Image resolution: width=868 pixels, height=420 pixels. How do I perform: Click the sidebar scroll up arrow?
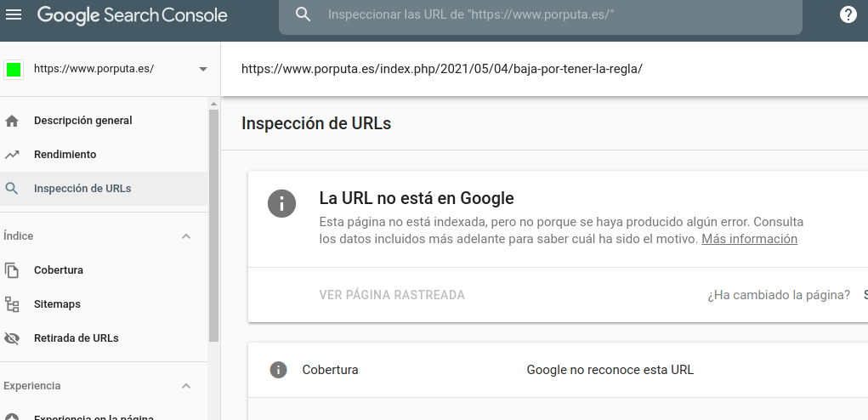213,104
